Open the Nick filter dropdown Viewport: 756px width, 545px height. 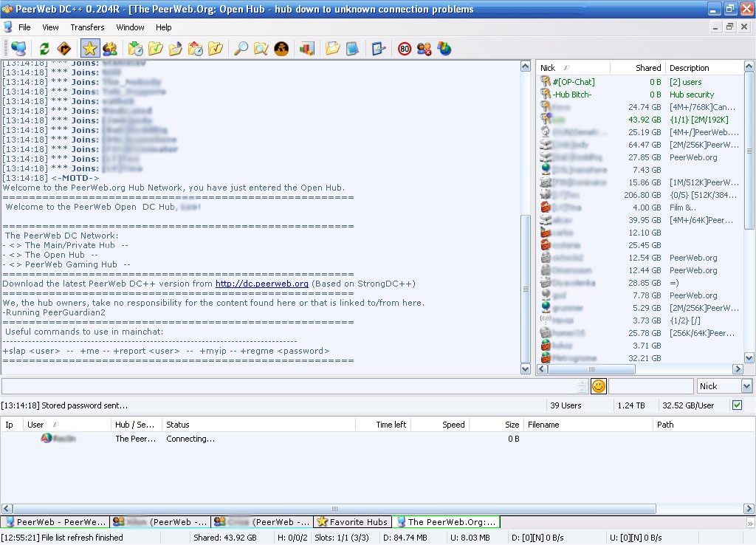[746, 386]
